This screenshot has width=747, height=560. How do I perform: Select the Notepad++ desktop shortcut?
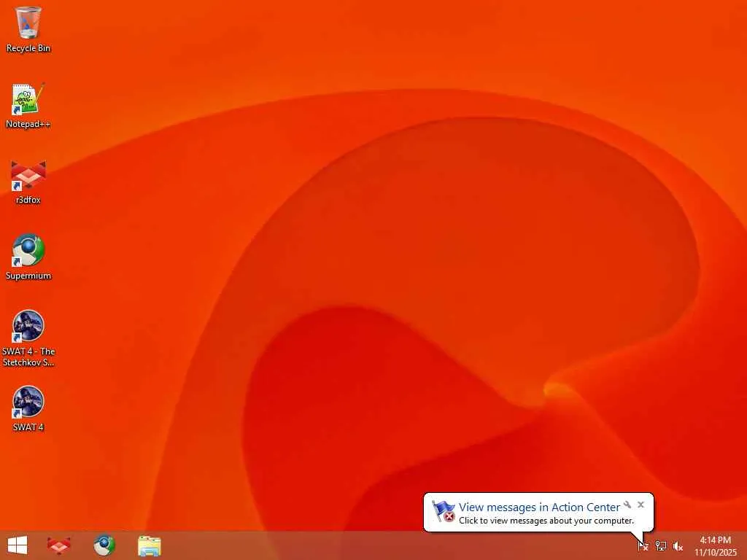(28, 106)
